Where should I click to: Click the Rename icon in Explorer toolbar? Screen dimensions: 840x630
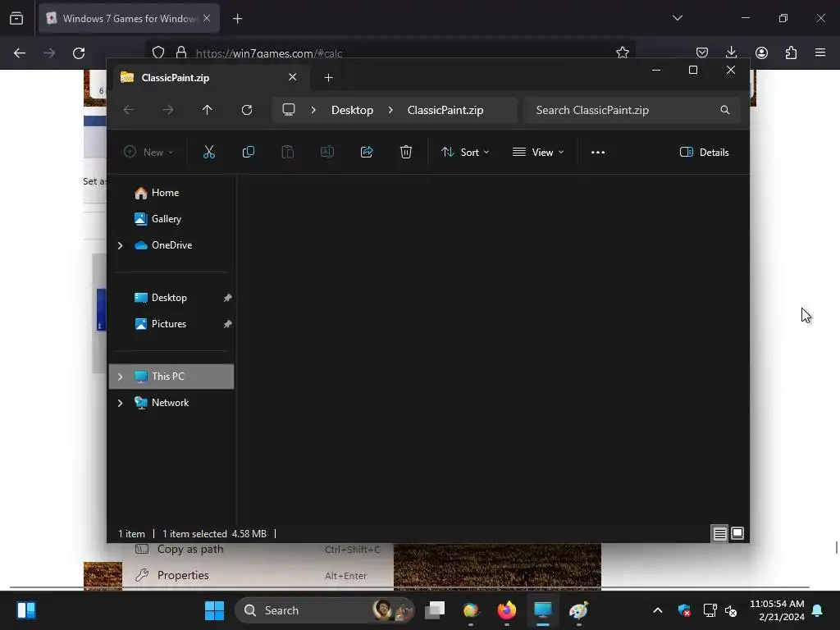click(x=326, y=152)
